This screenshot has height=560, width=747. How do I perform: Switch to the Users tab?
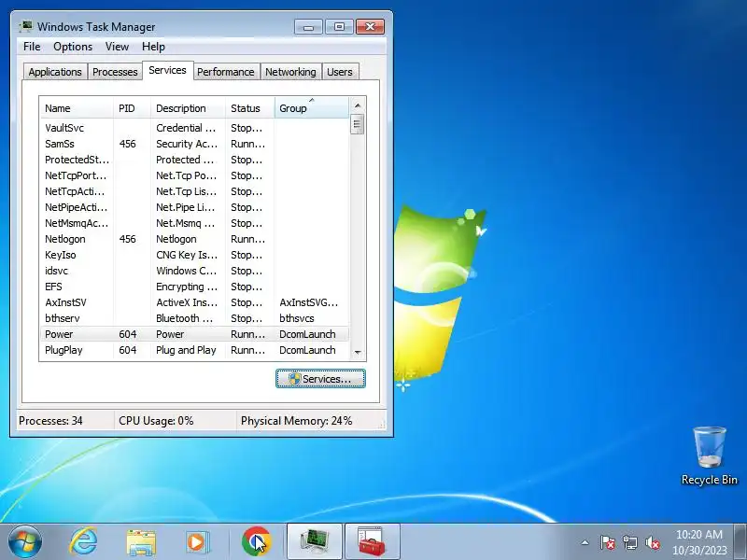(340, 72)
